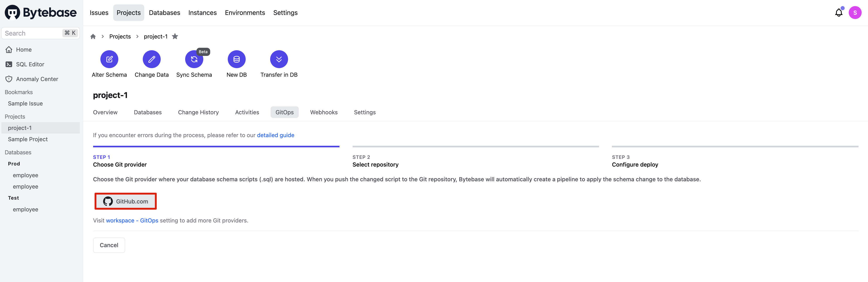
Task: Click the Bytebase logo
Action: (40, 12)
